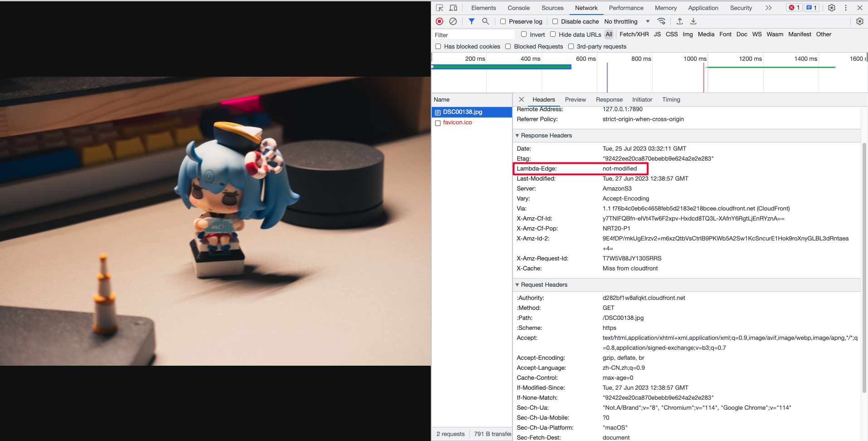868x441 pixels.
Task: Go to the Sources tab
Action: [x=552, y=8]
